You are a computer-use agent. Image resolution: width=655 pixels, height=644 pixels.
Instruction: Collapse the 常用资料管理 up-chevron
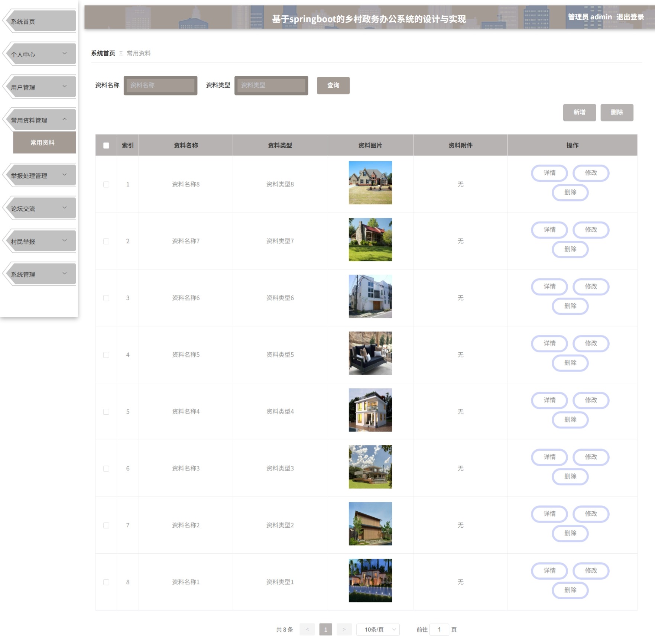(x=65, y=119)
